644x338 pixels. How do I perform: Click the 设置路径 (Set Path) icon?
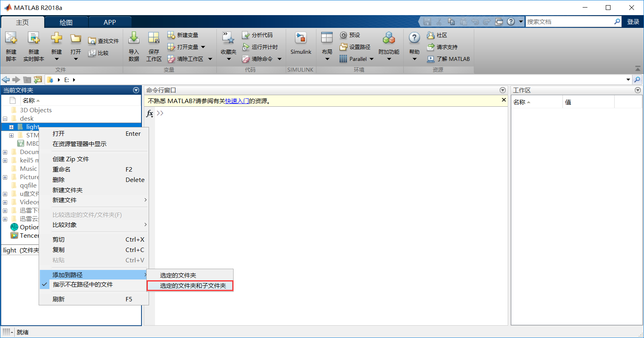344,47
